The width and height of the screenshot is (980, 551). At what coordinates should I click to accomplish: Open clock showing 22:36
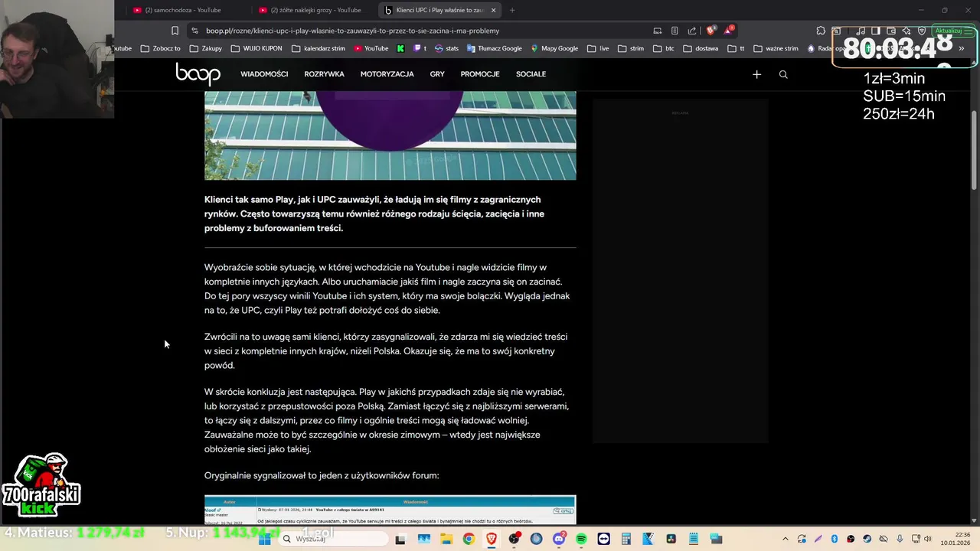[954, 539]
